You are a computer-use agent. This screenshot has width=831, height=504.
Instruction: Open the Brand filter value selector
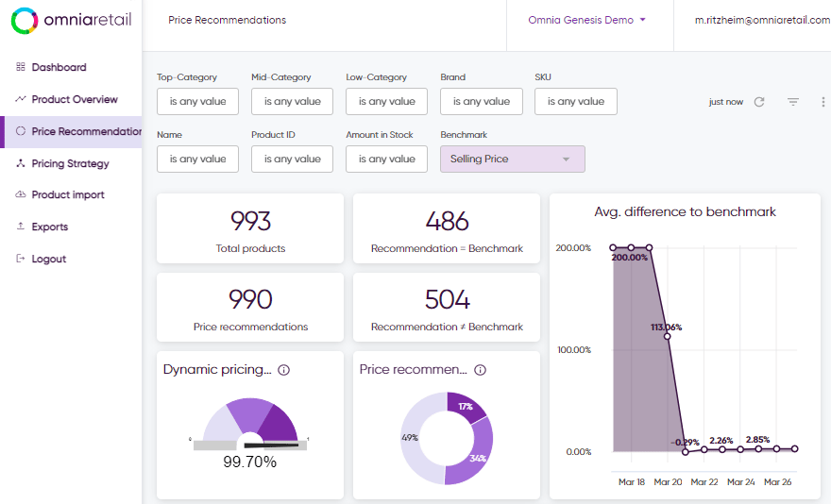coord(482,101)
